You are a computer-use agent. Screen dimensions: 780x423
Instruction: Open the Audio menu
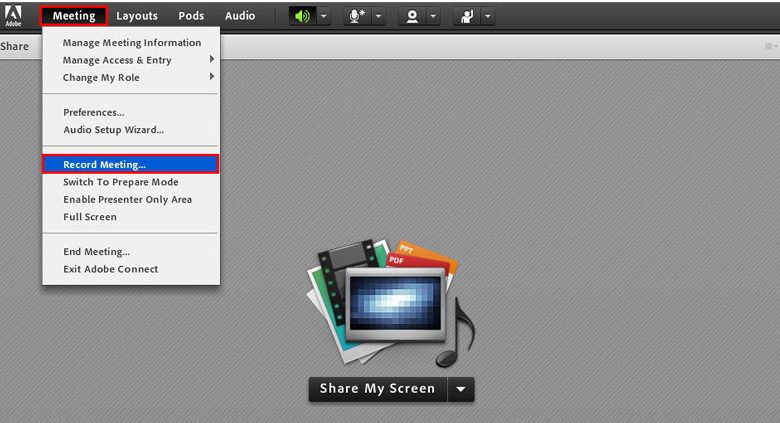coord(240,16)
